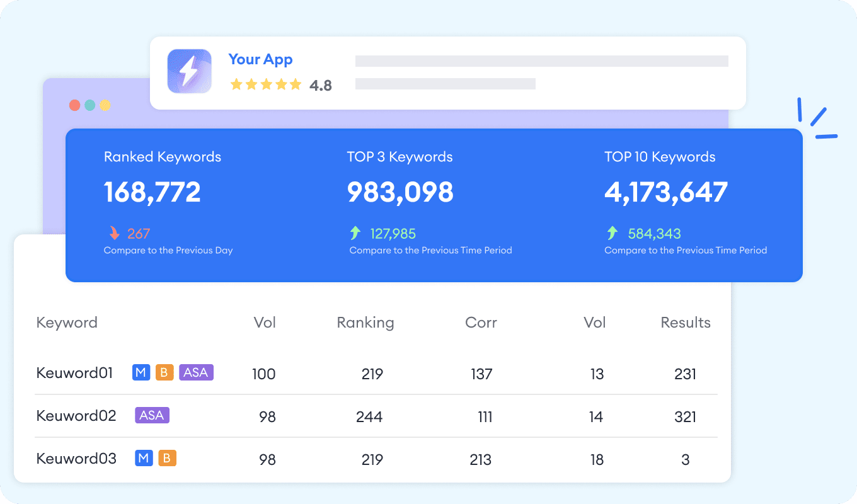Click the TOP 10 Keywords value 4,173,647

coord(666,192)
